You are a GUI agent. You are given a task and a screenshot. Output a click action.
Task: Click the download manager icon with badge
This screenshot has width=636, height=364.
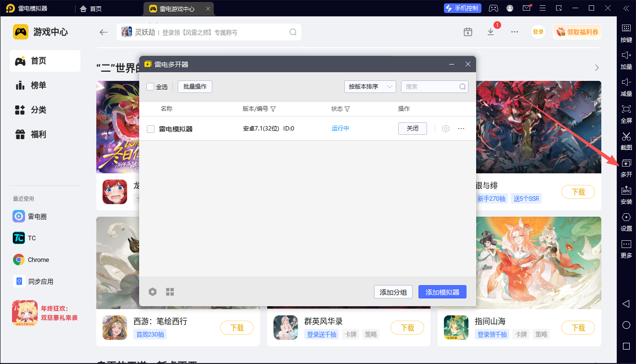[x=491, y=32]
